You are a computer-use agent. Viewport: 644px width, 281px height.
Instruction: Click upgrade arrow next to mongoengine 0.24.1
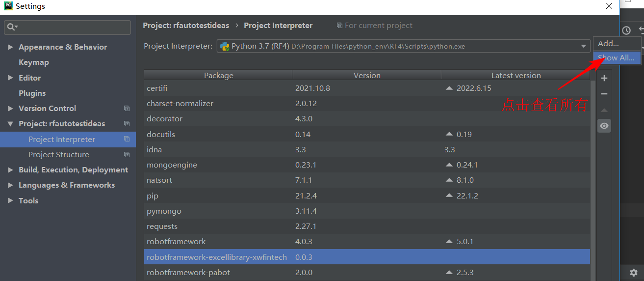(x=449, y=165)
